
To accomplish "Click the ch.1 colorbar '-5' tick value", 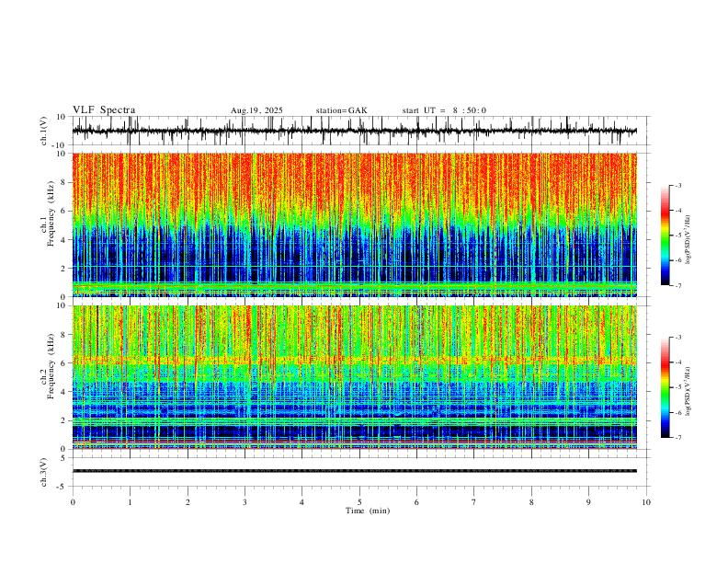I will (678, 236).
